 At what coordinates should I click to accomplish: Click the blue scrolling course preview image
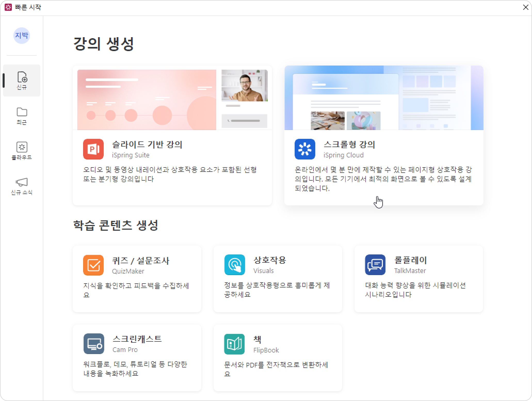click(x=384, y=98)
